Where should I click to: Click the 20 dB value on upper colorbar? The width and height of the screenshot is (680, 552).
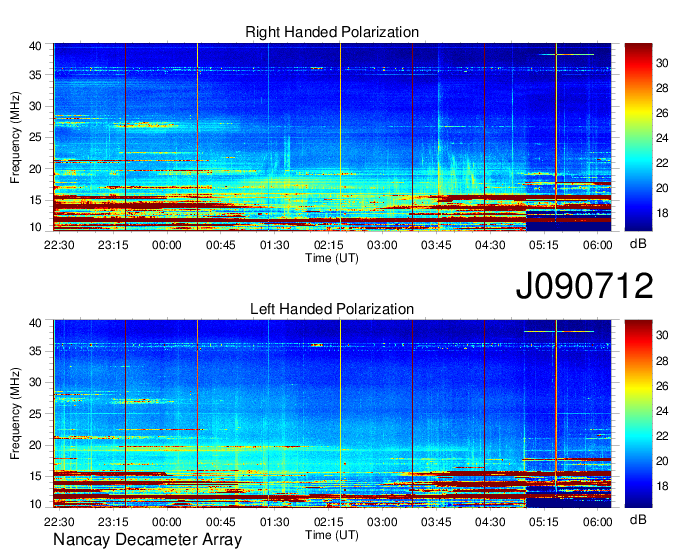pyautogui.click(x=662, y=188)
